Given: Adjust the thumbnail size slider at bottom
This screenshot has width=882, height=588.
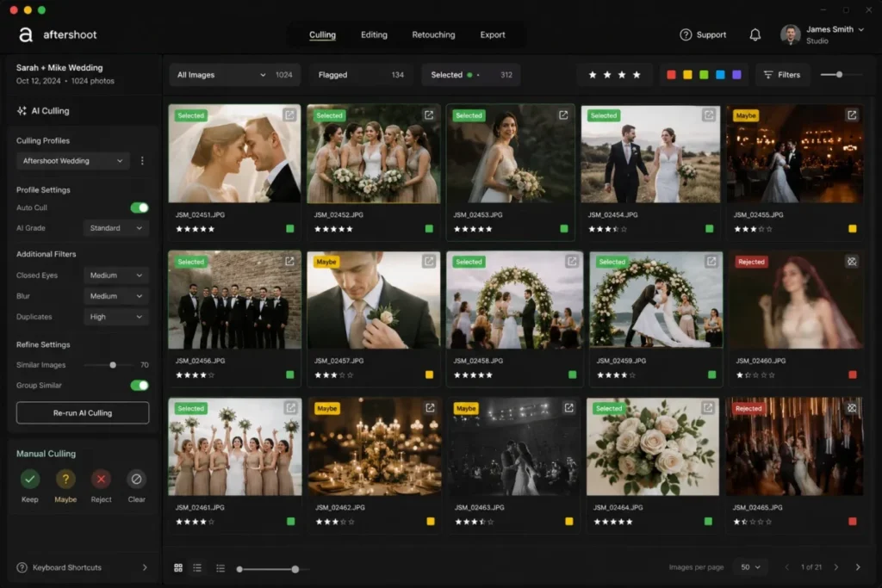Looking at the screenshot, I should (x=295, y=569).
